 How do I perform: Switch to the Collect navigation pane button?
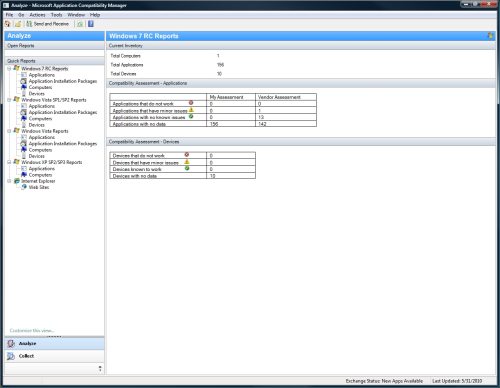pyautogui.click(x=54, y=356)
